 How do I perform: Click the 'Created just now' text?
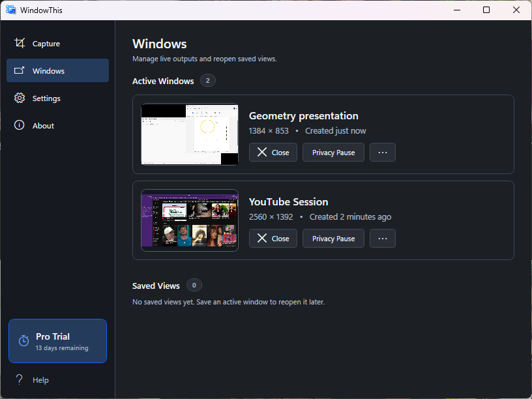pyautogui.click(x=336, y=131)
